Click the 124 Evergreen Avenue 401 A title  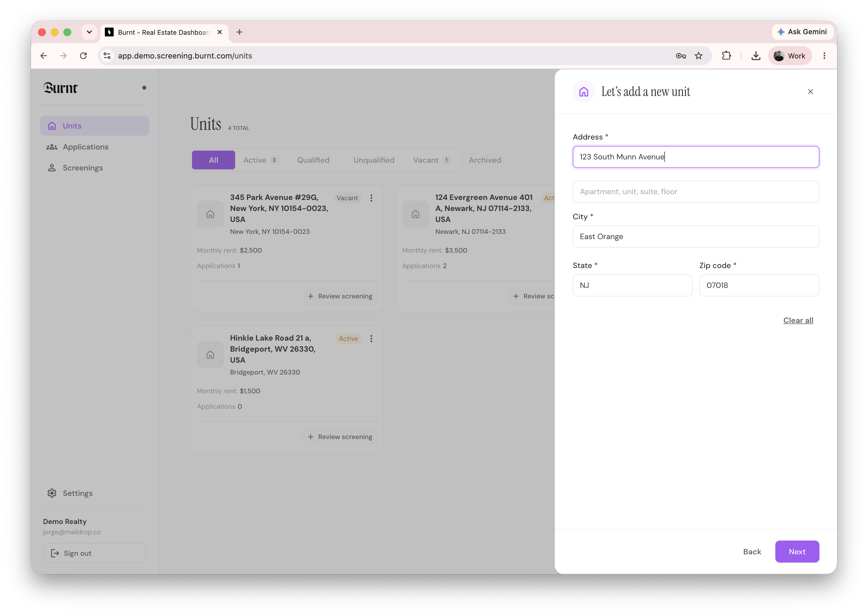484,208
